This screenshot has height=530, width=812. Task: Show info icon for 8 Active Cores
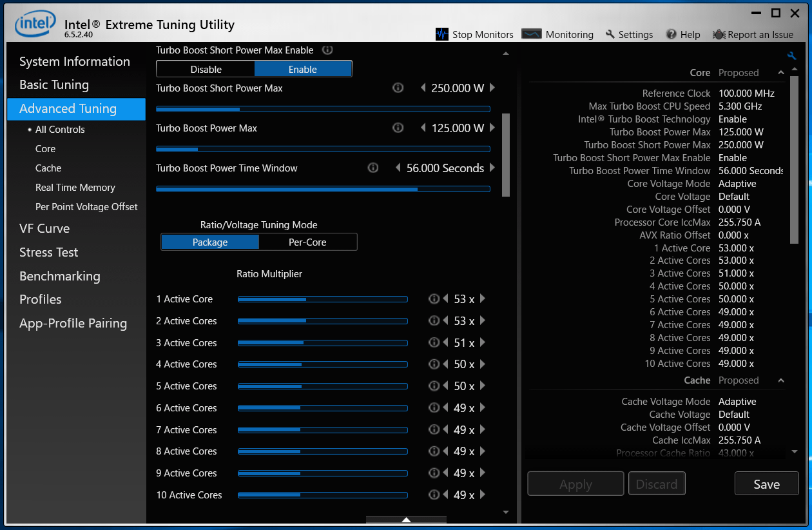tap(434, 451)
